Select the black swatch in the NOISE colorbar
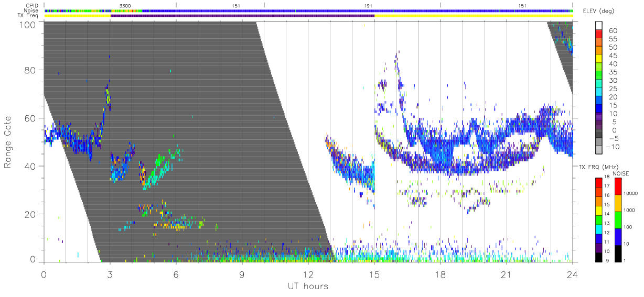Image resolution: width=644 pixels, height=297 pixels. (x=618, y=252)
